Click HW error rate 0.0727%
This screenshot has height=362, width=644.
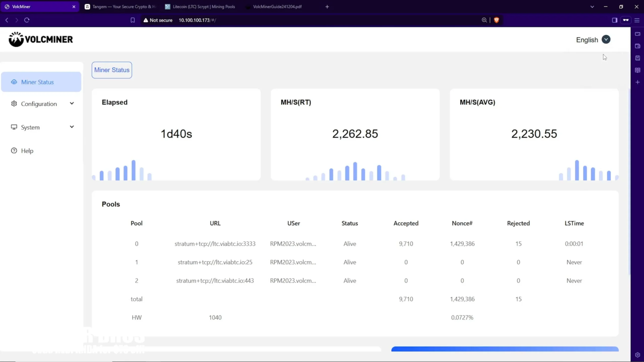[462, 318]
